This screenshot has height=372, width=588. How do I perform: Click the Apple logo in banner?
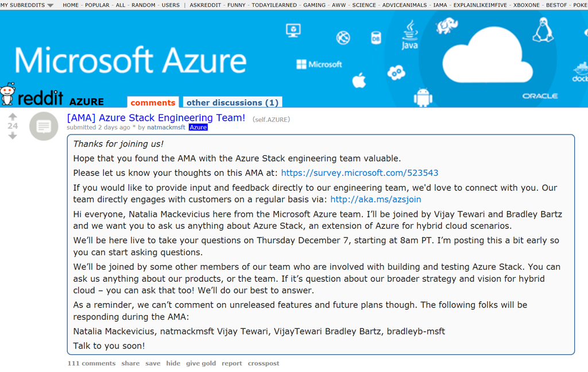(x=359, y=80)
